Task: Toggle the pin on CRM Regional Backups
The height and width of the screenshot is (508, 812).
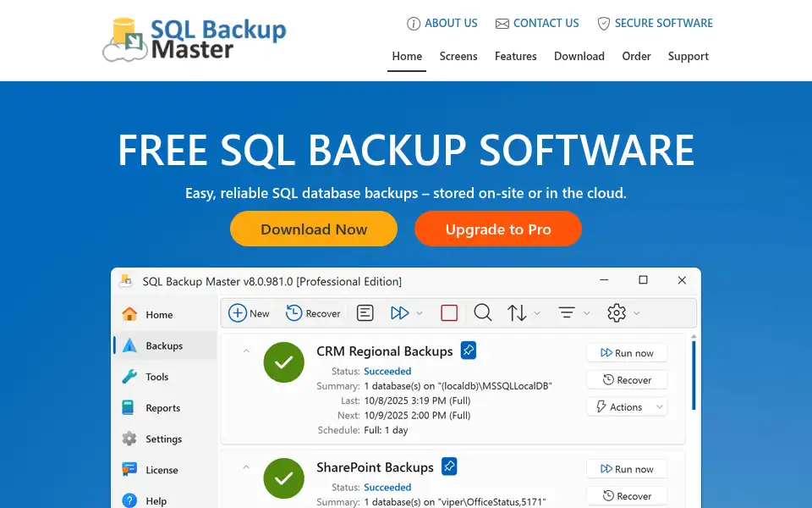Action: 468,351
